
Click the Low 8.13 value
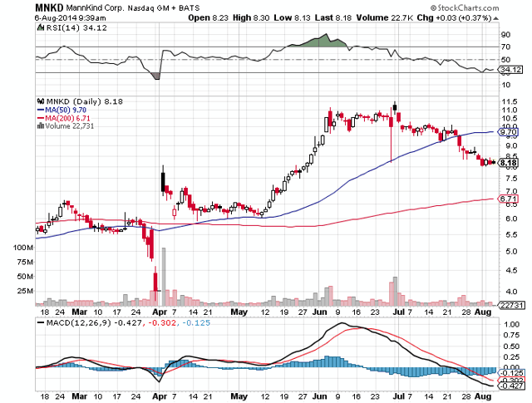pyautogui.click(x=292, y=17)
